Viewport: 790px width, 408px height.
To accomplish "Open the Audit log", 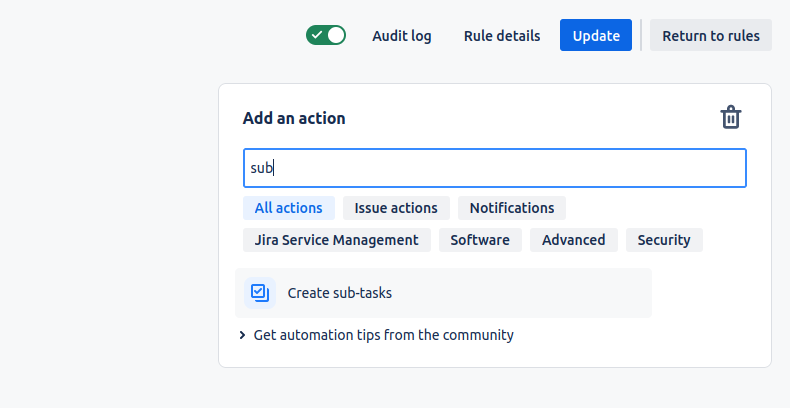I will point(402,35).
